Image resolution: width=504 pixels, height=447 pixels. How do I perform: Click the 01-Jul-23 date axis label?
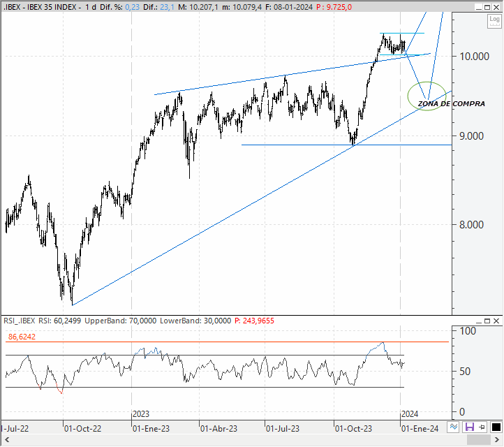(x=283, y=429)
